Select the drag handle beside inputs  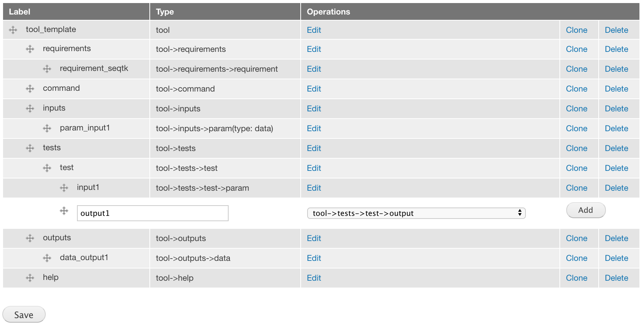click(x=30, y=108)
